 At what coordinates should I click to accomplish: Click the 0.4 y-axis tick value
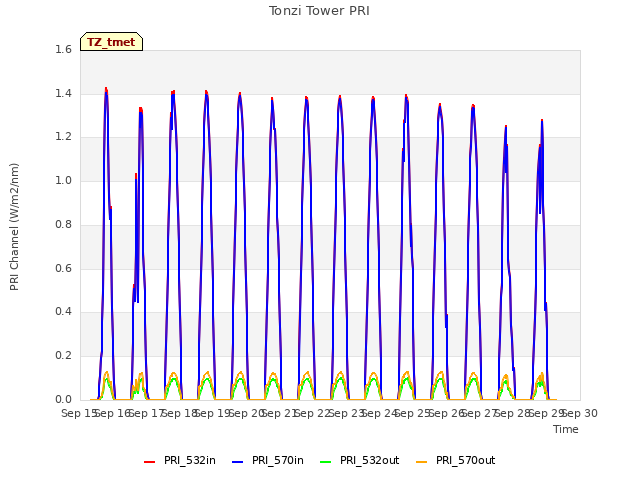(x=63, y=312)
